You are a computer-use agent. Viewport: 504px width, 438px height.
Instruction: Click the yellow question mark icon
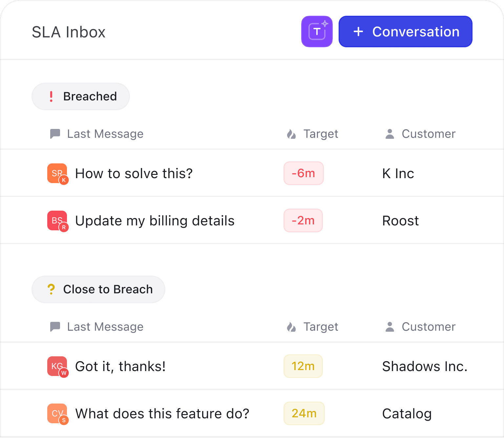point(51,289)
